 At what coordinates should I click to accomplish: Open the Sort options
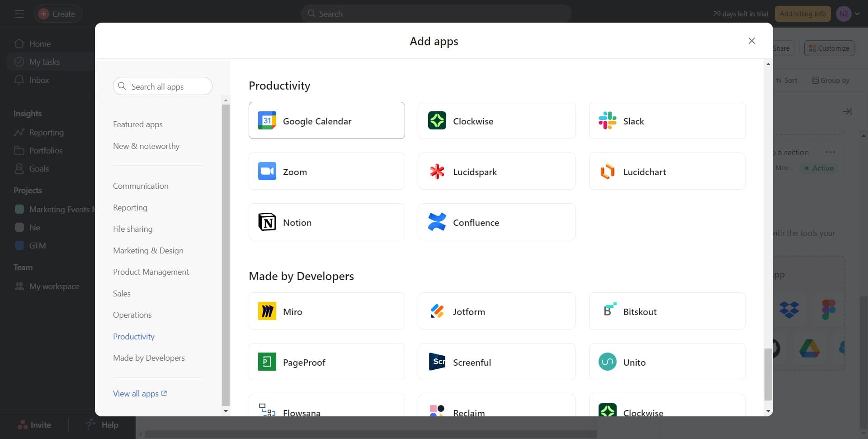(787, 80)
